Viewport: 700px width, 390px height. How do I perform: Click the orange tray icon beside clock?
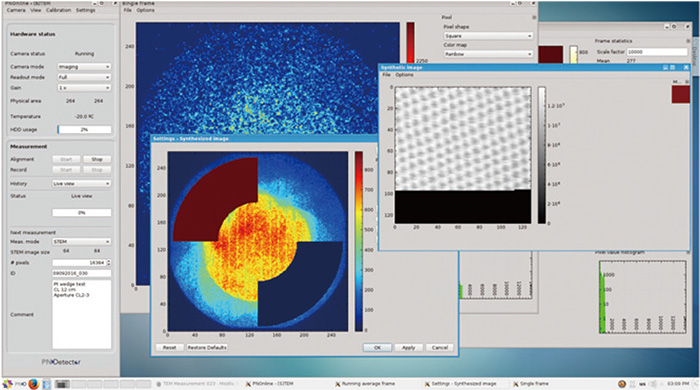[x=621, y=384]
